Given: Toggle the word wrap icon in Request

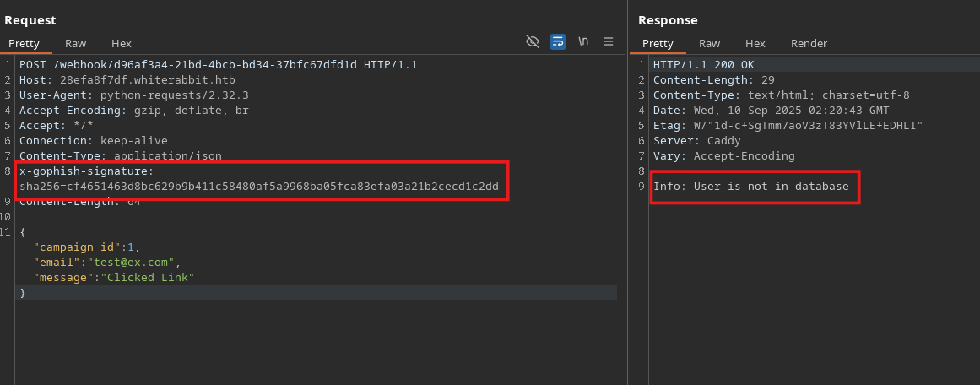Looking at the screenshot, I should (558, 41).
